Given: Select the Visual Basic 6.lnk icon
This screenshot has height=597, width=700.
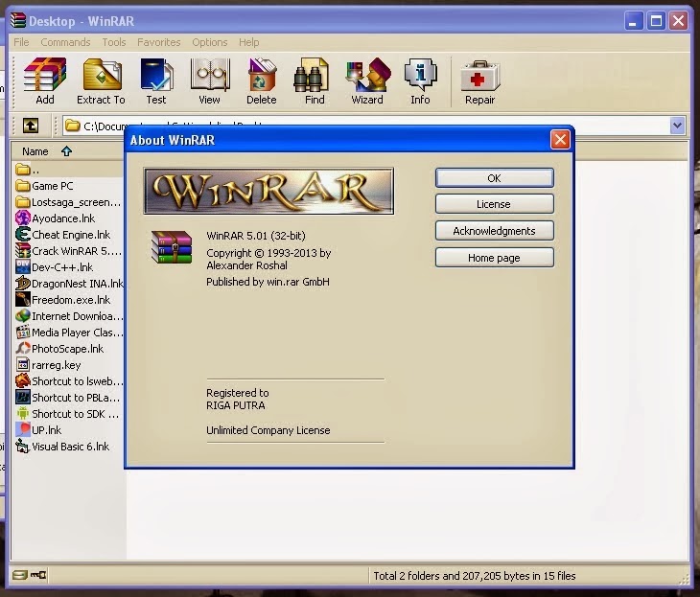Looking at the screenshot, I should (22, 447).
